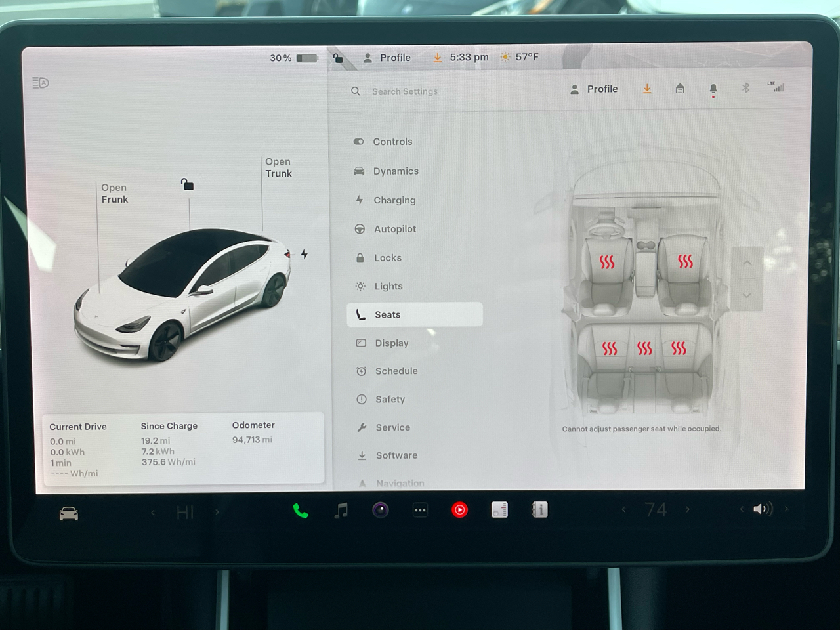Collapse with the seat adjustment down chevron
The image size is (840, 630).
(x=748, y=295)
